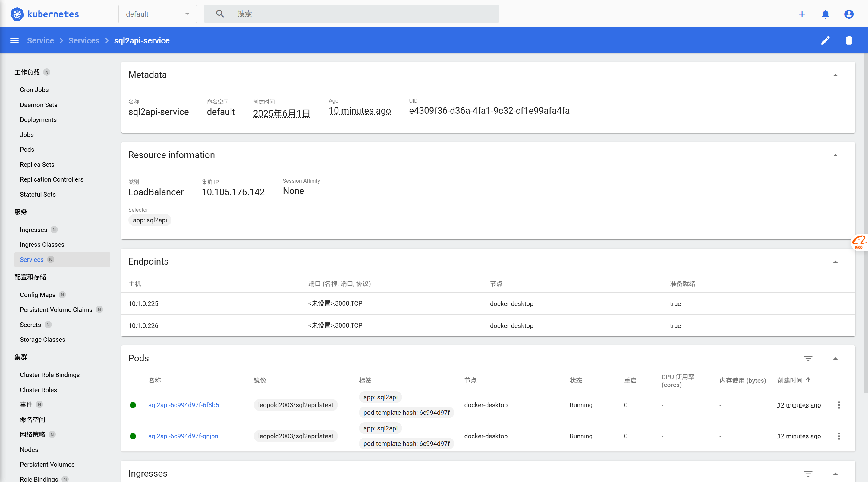Screen dimensions: 868x482
Task: Open pod link sql2api-6c994d97f-6f8b5
Action: click(183, 405)
